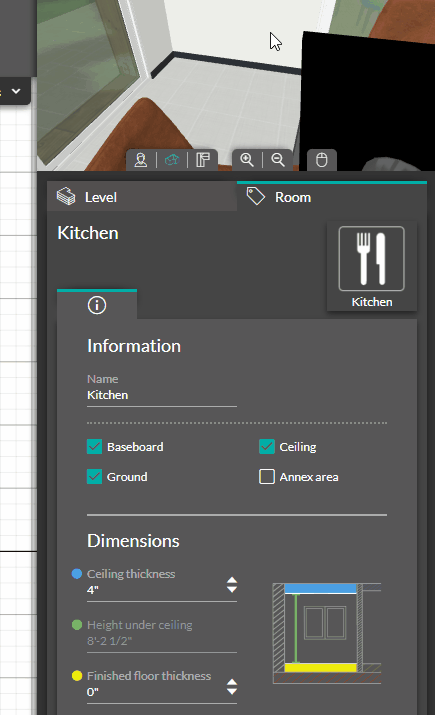Zoom out the 3D preview

pyautogui.click(x=278, y=160)
